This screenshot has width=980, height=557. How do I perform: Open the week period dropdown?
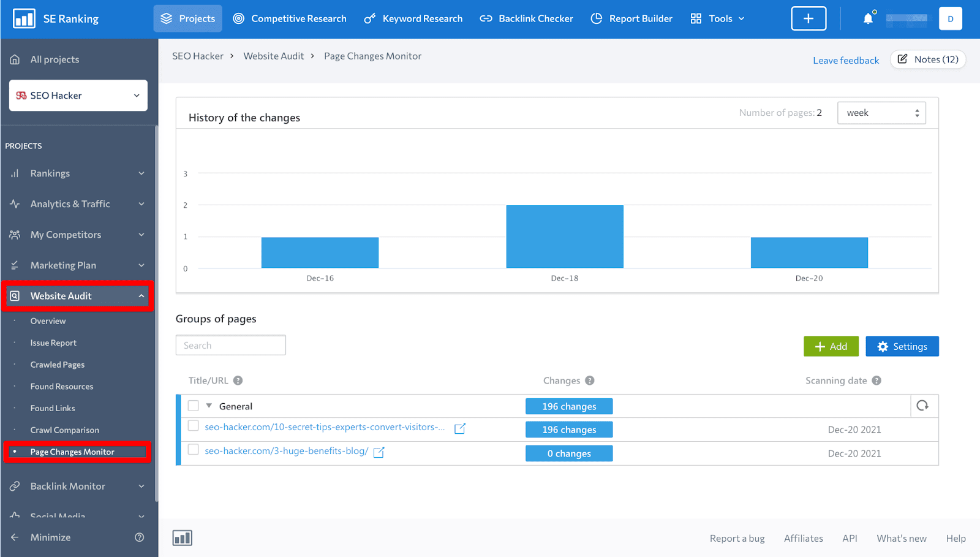[x=881, y=113]
